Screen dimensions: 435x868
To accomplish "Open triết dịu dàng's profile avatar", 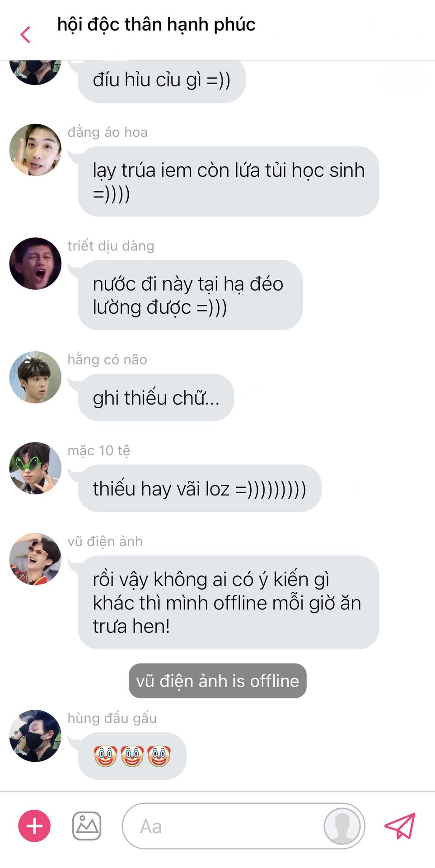I will 35,264.
